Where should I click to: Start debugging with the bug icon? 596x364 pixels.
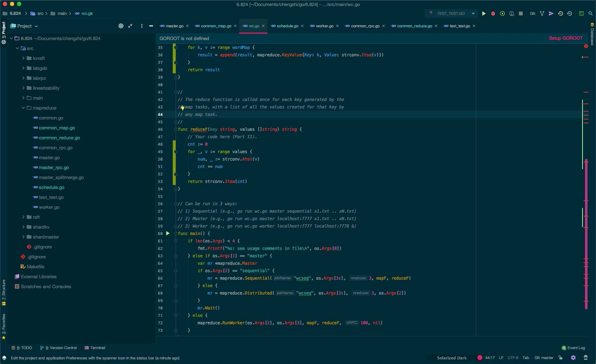(x=493, y=13)
